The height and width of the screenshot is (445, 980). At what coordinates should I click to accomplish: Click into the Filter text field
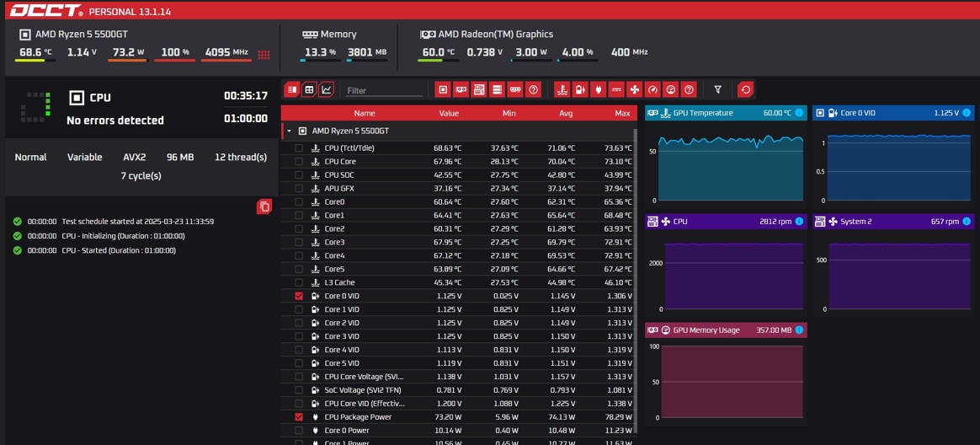click(x=385, y=91)
